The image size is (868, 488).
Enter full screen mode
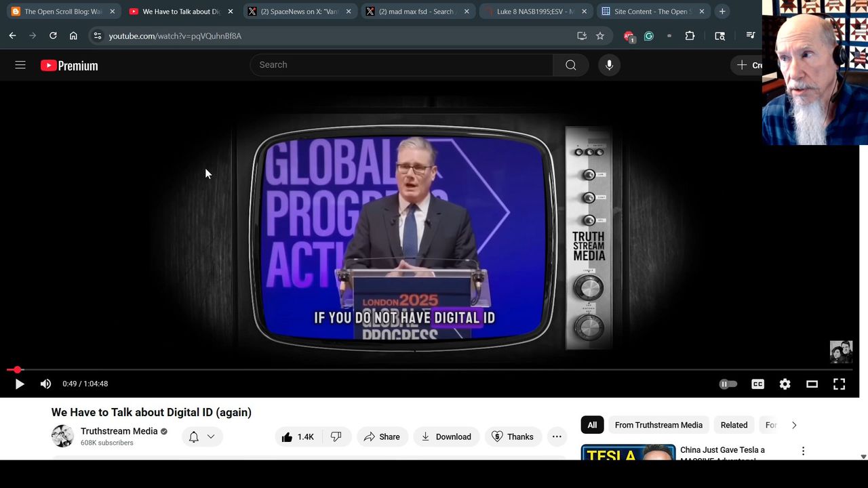(x=839, y=384)
